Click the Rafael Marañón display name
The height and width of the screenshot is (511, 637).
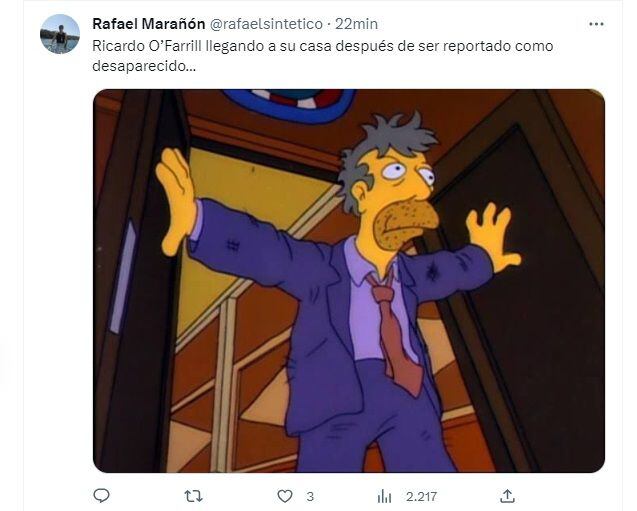pyautogui.click(x=149, y=24)
